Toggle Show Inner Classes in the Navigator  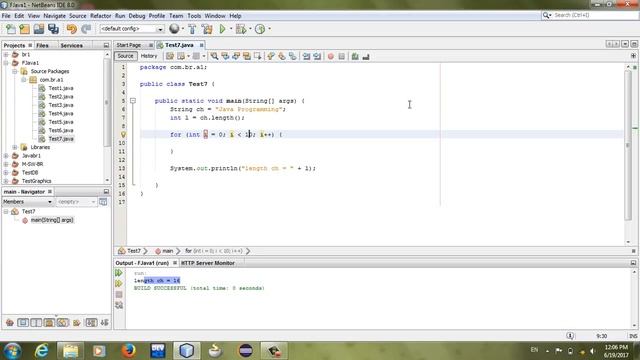62,323
